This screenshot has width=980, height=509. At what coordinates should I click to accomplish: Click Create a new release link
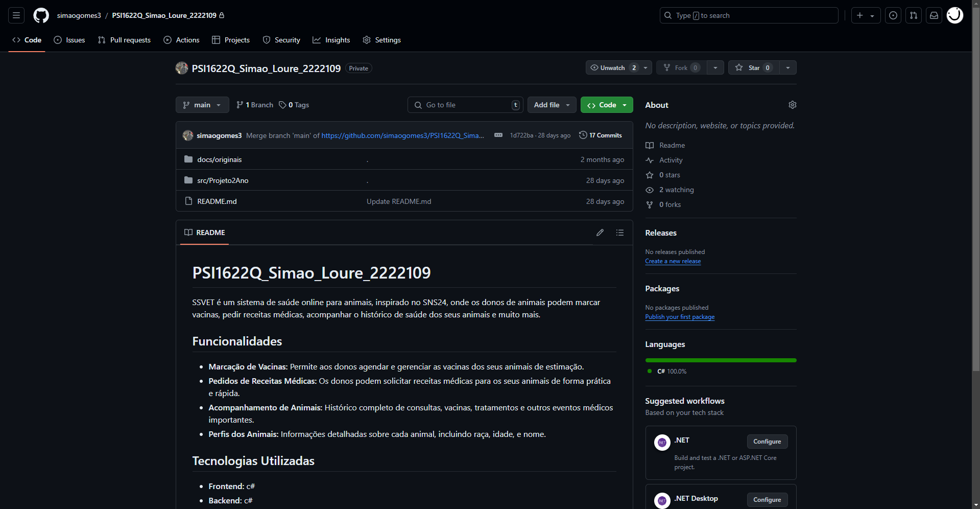coord(673,261)
